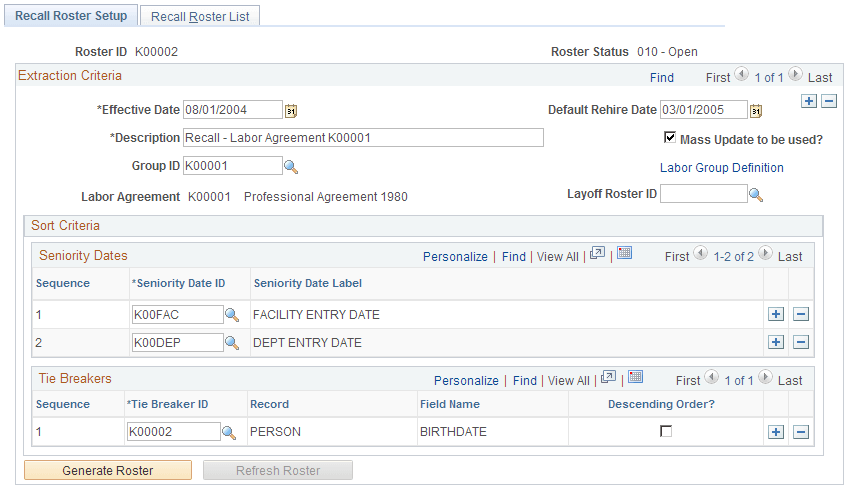The width and height of the screenshot is (851, 490).
Task: Click First in Extraction Criteria navigation
Action: pos(717,78)
